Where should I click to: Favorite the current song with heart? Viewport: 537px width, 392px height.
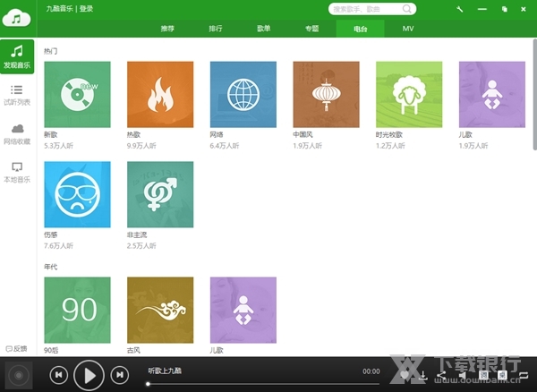click(404, 374)
